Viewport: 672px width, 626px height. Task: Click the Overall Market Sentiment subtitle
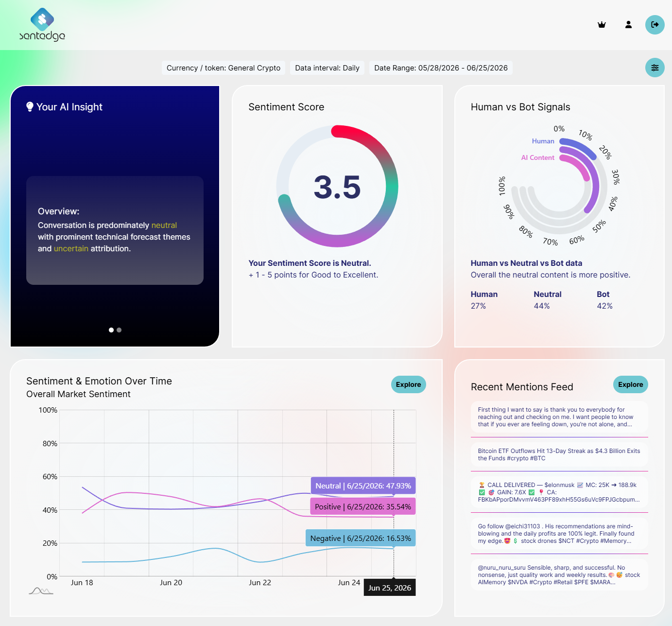(x=78, y=394)
